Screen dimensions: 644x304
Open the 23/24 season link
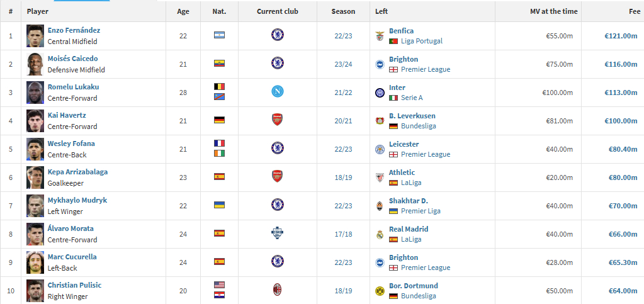pos(343,64)
